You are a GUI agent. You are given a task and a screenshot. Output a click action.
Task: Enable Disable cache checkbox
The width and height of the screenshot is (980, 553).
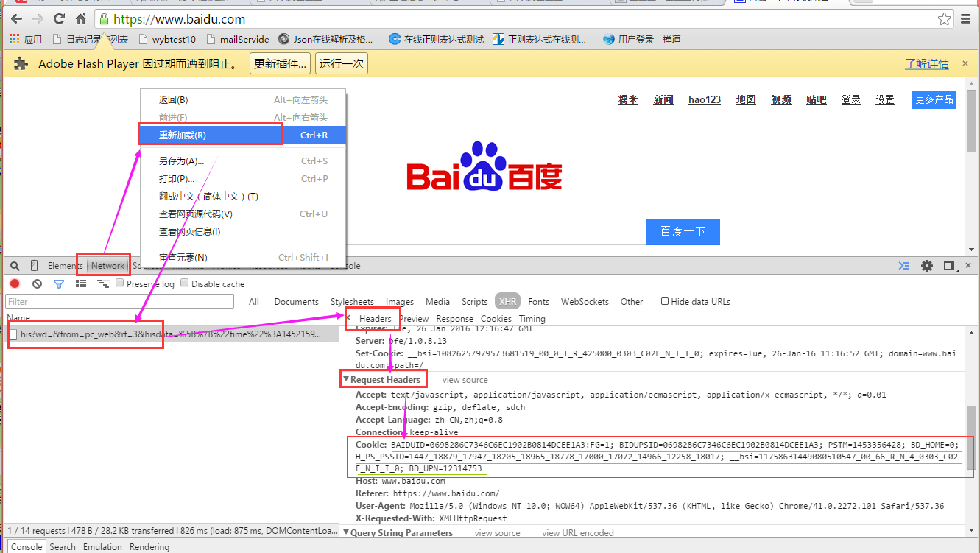coord(185,283)
